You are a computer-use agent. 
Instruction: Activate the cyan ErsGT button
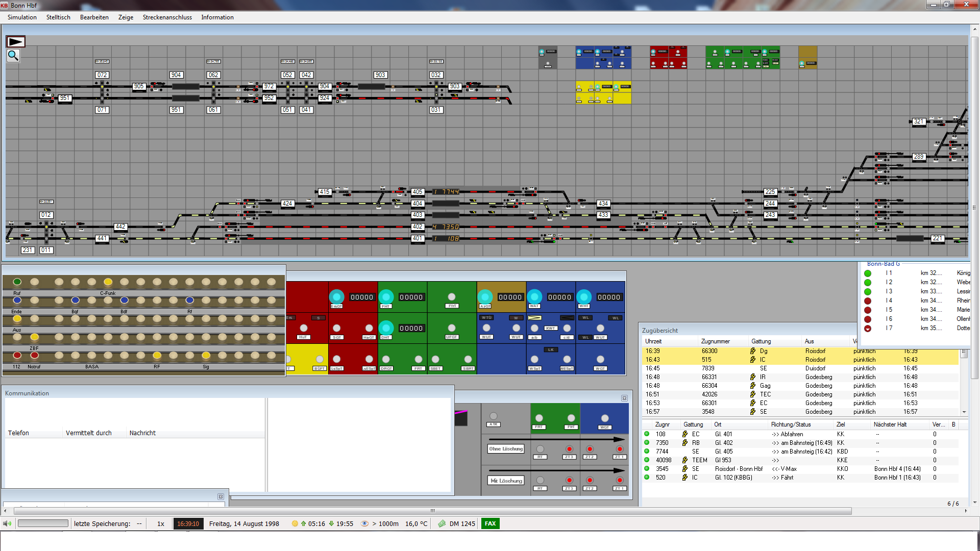(x=336, y=296)
